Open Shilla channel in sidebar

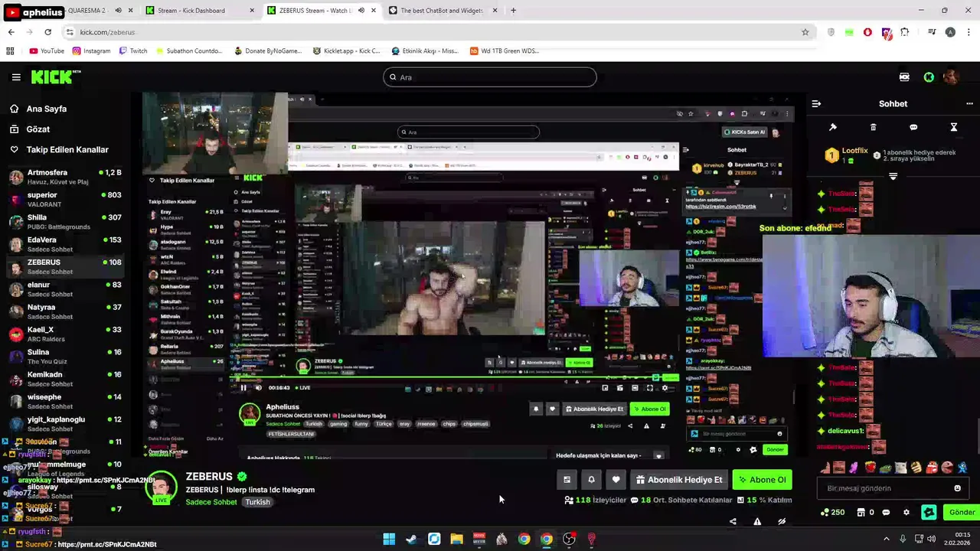coord(65,222)
